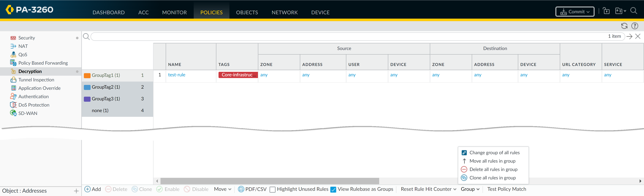This screenshot has width=644, height=196.
Task: Switch to the OBJECTS tab
Action: [x=247, y=12]
